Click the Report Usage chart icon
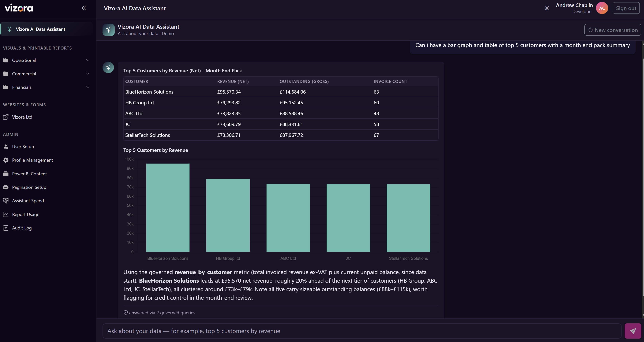 click(6, 214)
